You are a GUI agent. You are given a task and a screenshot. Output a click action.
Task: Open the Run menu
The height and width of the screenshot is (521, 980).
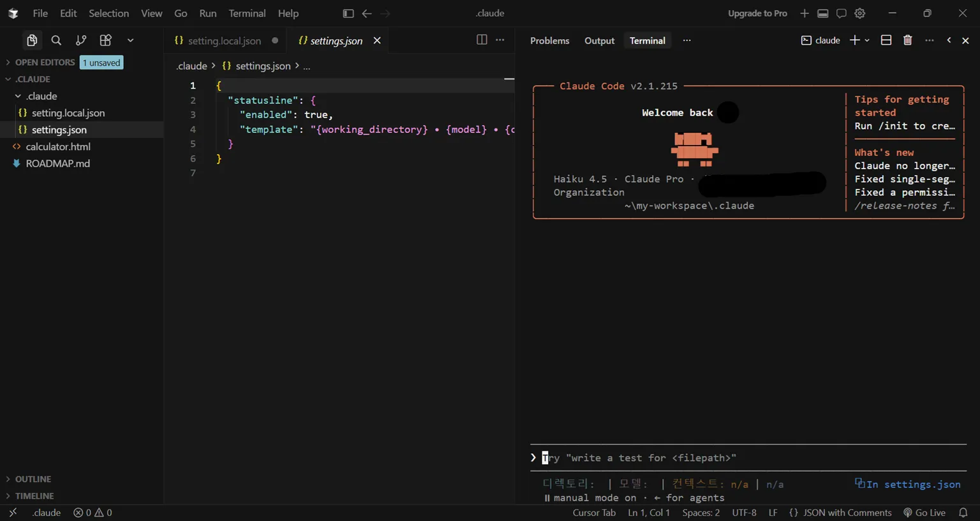coord(207,13)
